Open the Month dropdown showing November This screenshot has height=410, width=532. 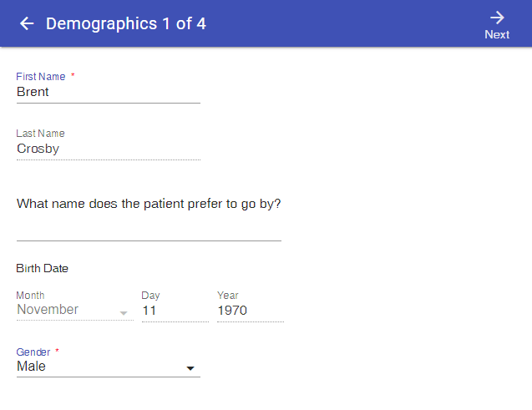(x=67, y=310)
